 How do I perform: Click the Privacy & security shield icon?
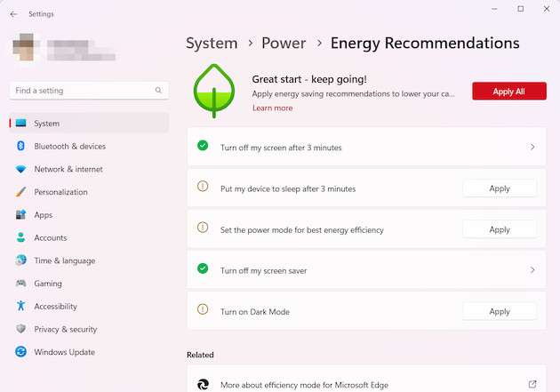pos(20,329)
